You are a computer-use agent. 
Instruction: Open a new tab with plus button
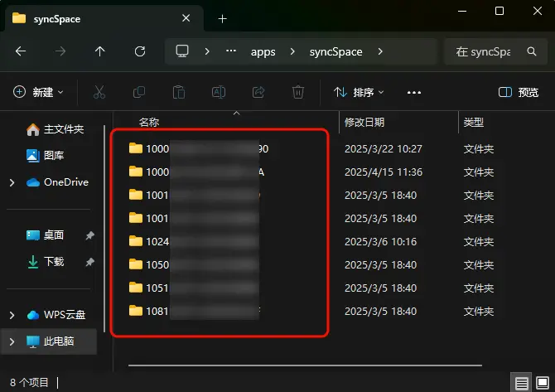[x=222, y=18]
